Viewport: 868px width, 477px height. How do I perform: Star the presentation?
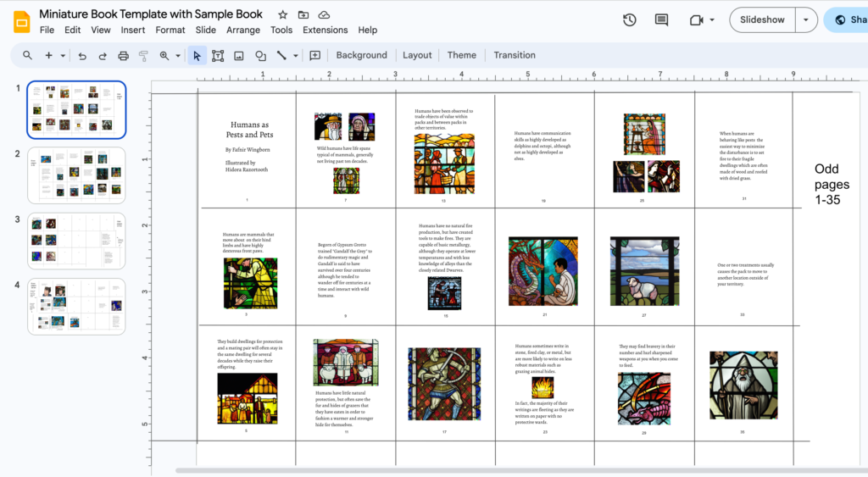tap(282, 15)
